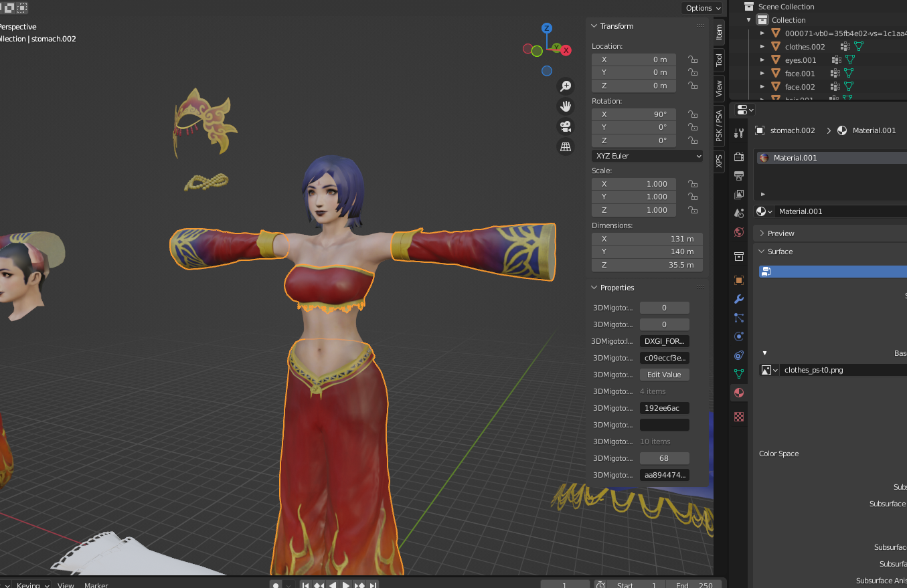Collapse the Transform panel

click(594, 26)
